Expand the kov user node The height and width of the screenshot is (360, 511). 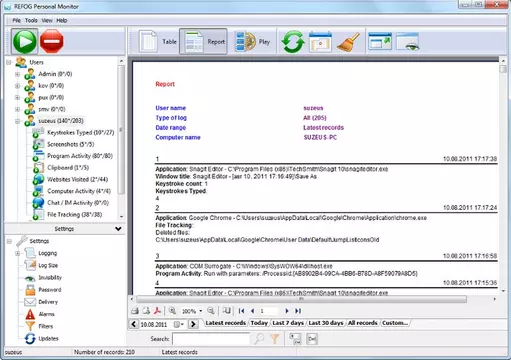[17, 86]
